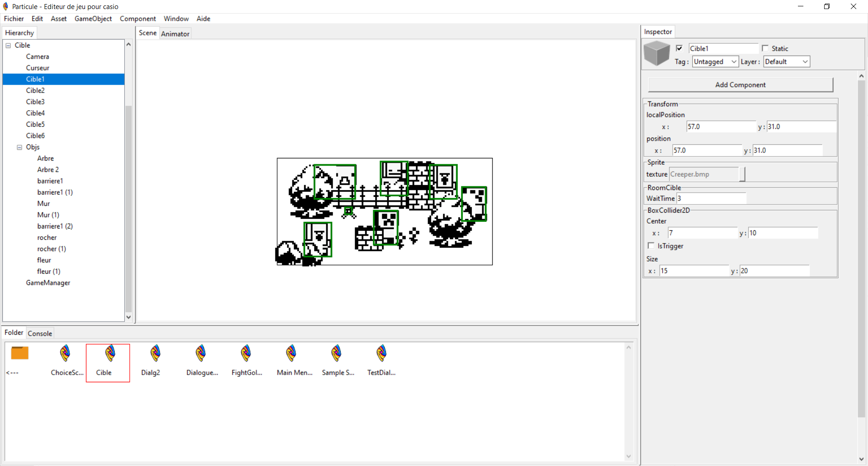The height and width of the screenshot is (466, 868).
Task: Click the localPosition x field
Action: pyautogui.click(x=721, y=127)
